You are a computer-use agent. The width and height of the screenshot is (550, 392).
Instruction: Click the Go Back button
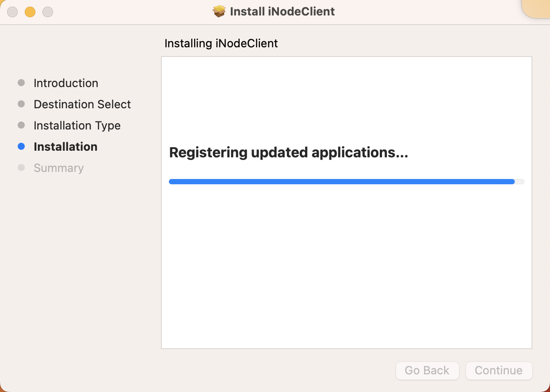[427, 370]
